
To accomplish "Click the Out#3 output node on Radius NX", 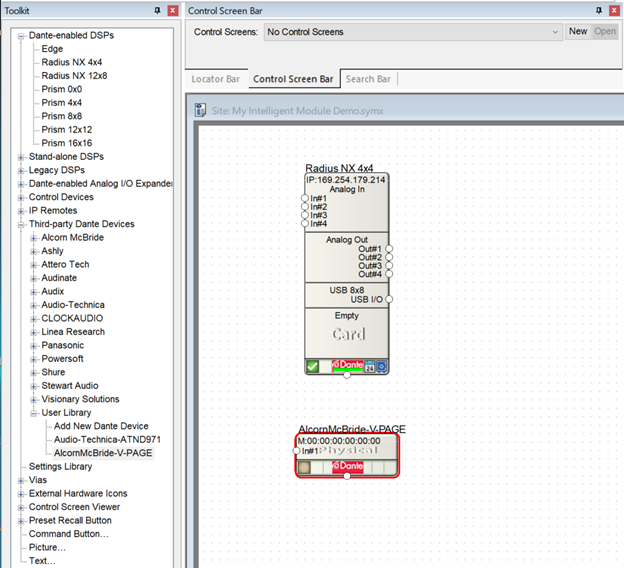I will pyautogui.click(x=389, y=265).
